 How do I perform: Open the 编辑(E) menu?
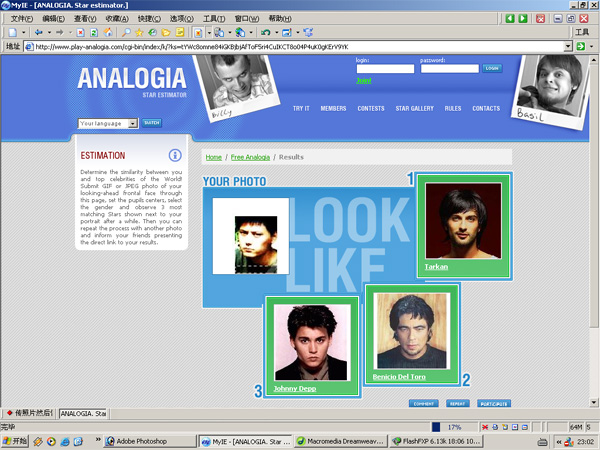point(53,18)
